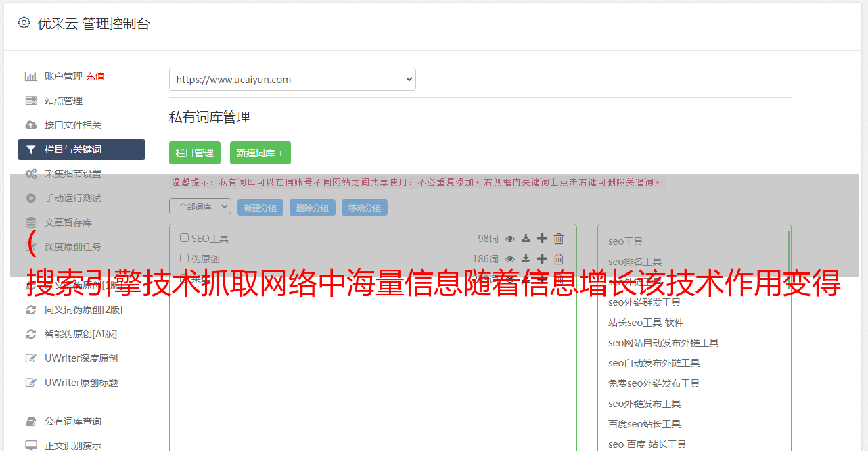Click the 温馨提示 notice text
The image size is (868, 451).
coord(417,182)
